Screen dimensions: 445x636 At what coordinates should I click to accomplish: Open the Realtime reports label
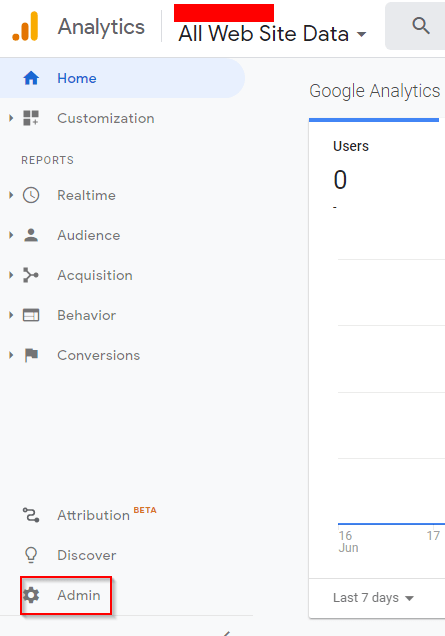(x=86, y=195)
